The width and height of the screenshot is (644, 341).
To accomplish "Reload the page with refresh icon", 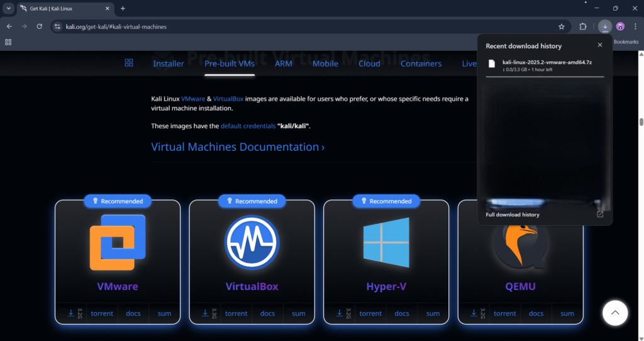I will (x=40, y=26).
